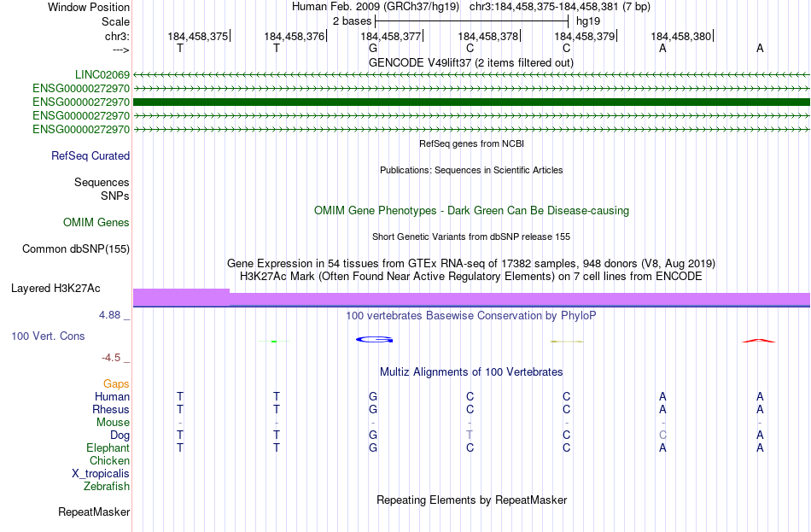The height and width of the screenshot is (532, 811).
Task: Click the PhyloP lower limit value -4.5
Action: [x=111, y=358]
